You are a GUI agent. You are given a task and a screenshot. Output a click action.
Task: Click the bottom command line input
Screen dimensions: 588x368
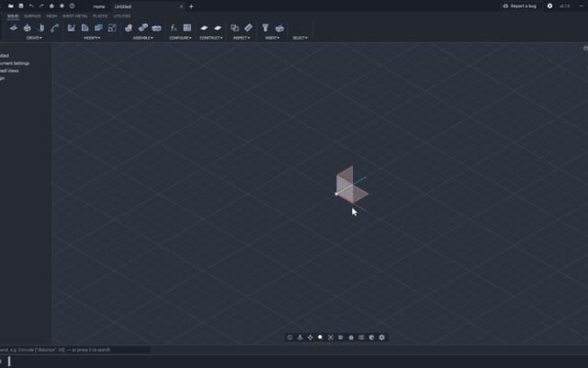(294, 362)
